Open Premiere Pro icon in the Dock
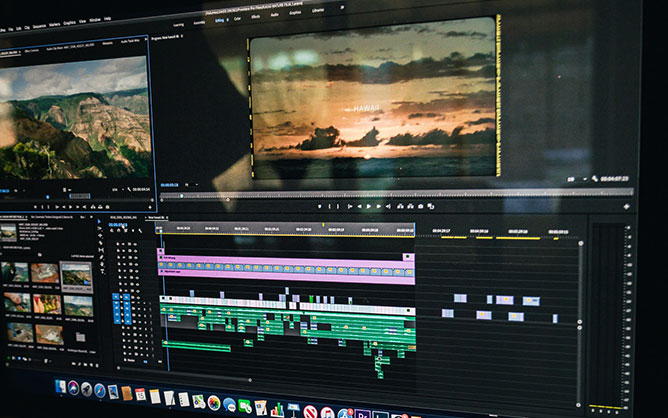The width and height of the screenshot is (668, 418). click(x=362, y=414)
